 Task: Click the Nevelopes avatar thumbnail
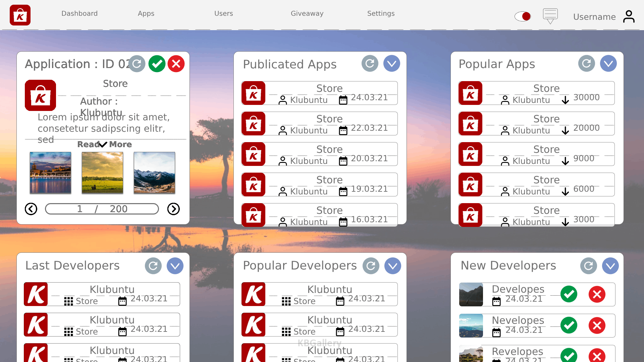[471, 325]
